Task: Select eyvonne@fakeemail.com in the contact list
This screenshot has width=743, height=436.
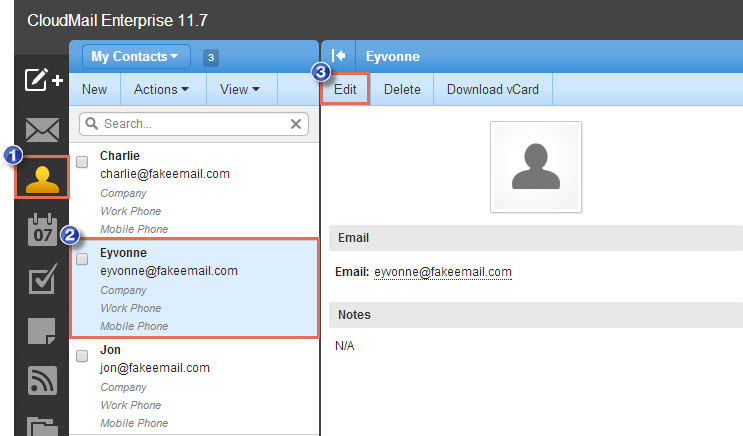Action: click(x=169, y=271)
